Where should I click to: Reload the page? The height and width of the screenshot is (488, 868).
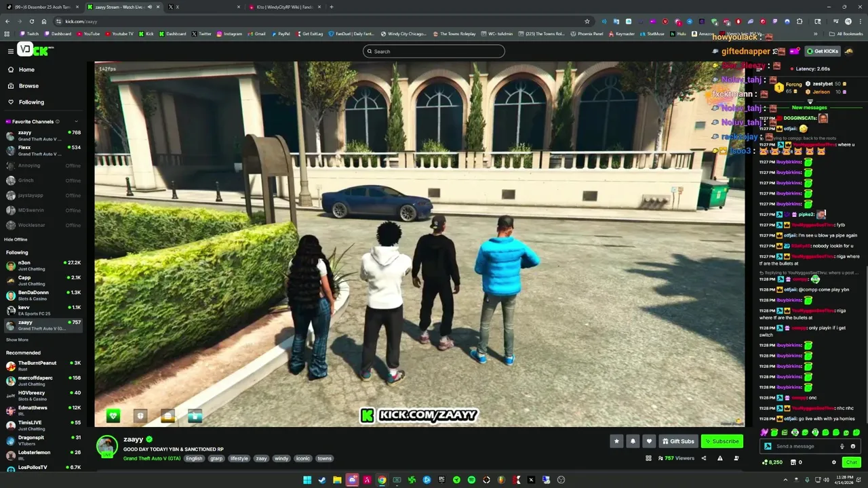click(31, 21)
